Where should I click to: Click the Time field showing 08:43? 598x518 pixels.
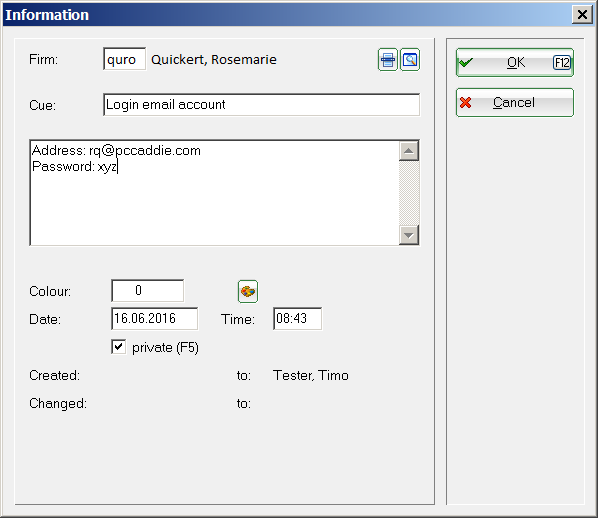[297, 319]
